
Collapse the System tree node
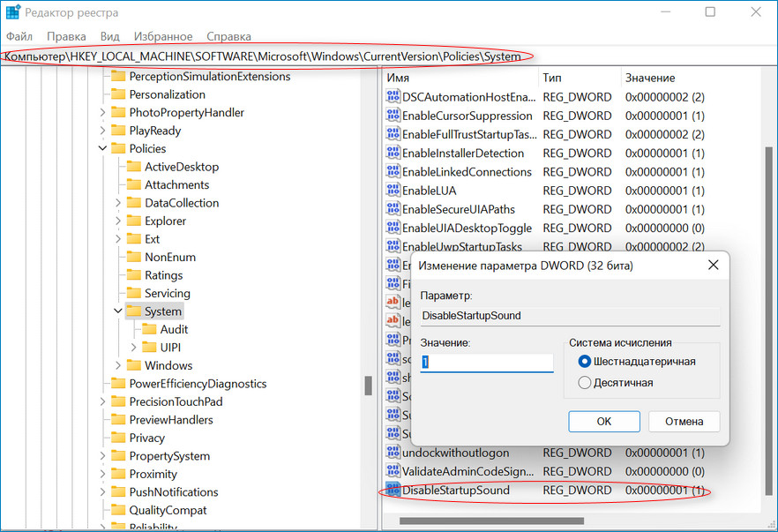click(x=118, y=311)
